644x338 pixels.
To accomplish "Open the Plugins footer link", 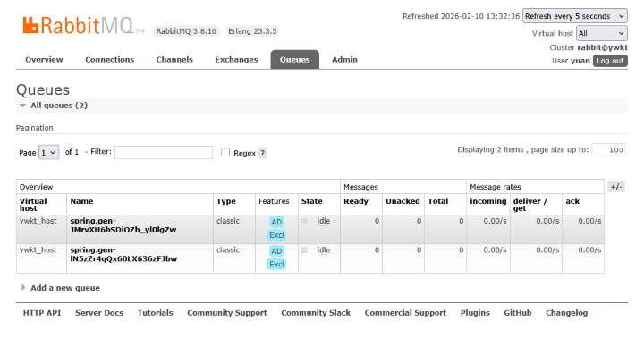I will pos(475,313).
